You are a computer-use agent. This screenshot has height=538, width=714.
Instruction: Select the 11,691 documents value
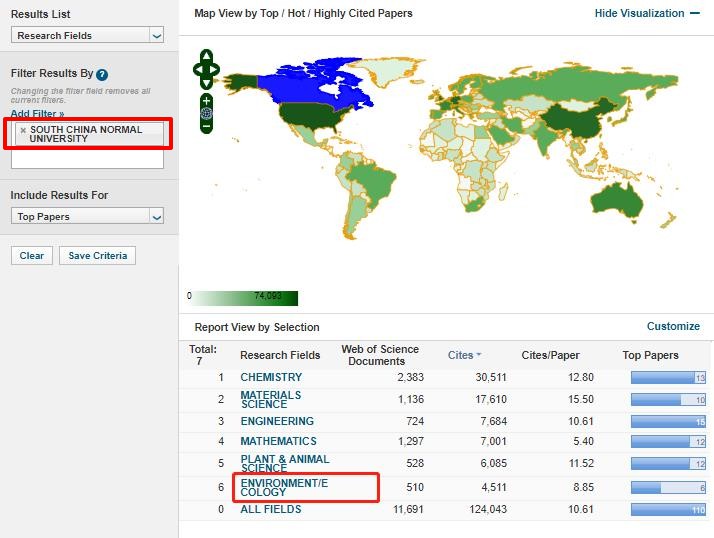click(408, 509)
